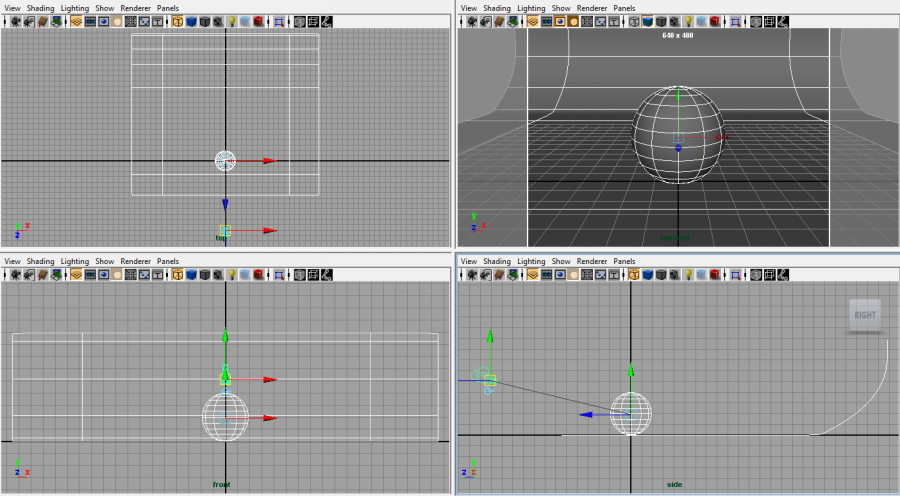Open Show menu in front panel

coord(105,261)
